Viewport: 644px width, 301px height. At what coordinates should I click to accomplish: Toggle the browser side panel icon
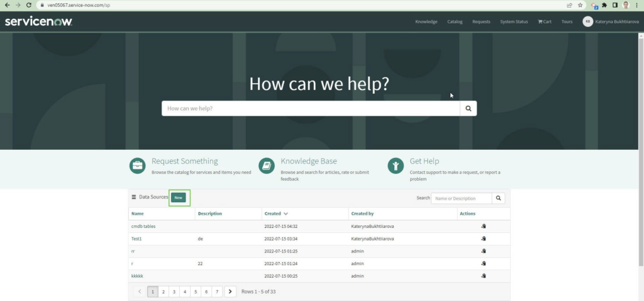pyautogui.click(x=615, y=5)
